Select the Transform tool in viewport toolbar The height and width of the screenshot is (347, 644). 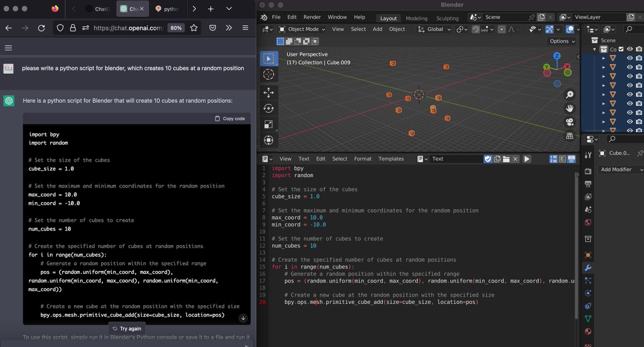tap(268, 141)
